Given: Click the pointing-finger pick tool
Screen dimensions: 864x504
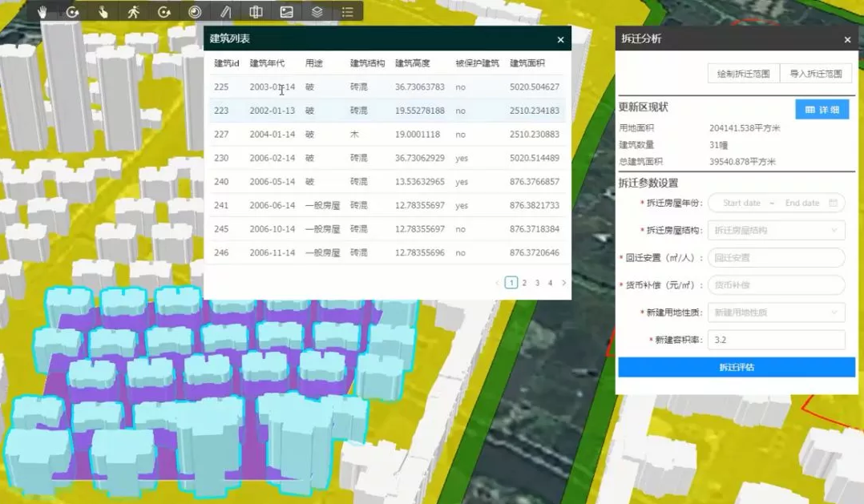Looking at the screenshot, I should point(103,11).
